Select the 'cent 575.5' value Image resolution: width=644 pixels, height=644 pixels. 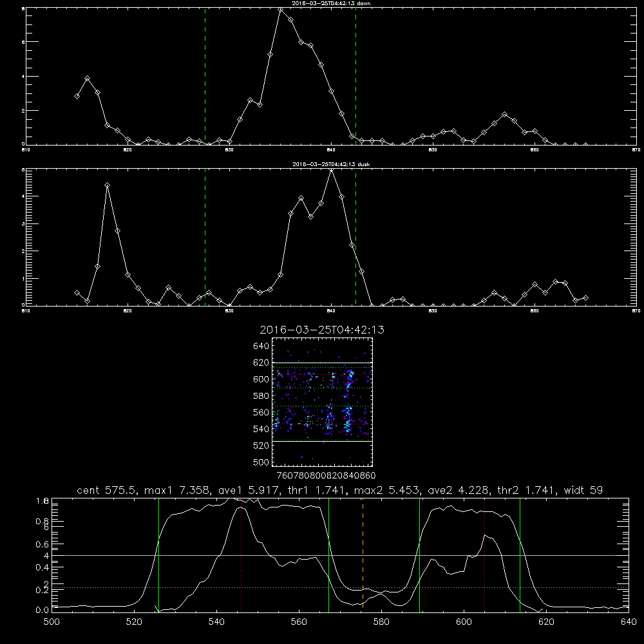click(x=107, y=490)
